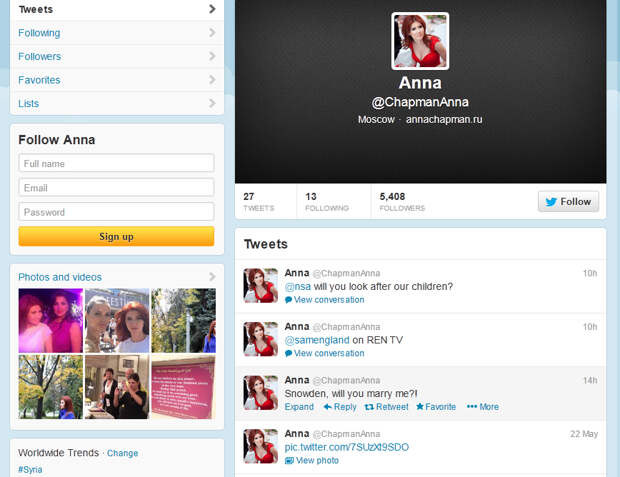
Task: Favorite the Snowden tweet
Action: coord(436,407)
